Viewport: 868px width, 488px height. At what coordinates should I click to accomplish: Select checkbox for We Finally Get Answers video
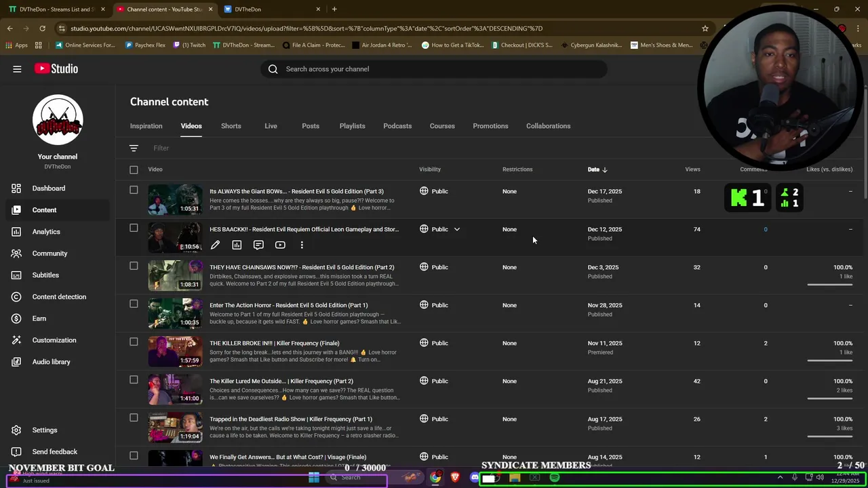tap(134, 455)
